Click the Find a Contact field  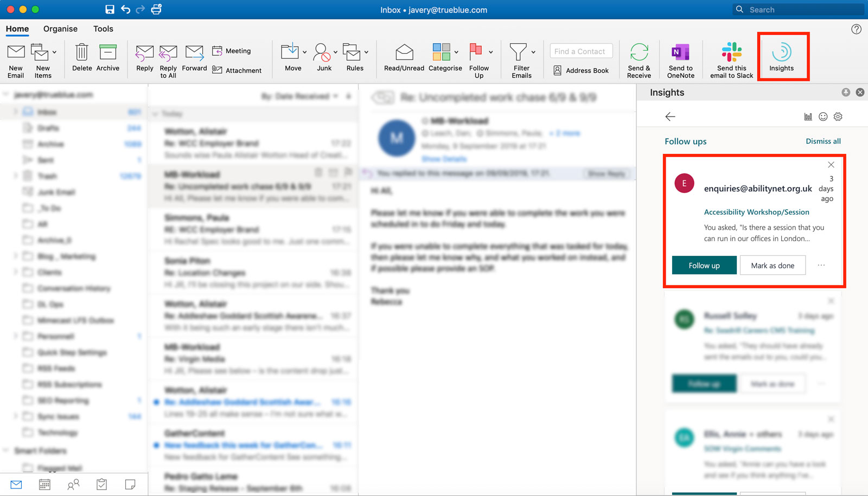[x=581, y=51]
